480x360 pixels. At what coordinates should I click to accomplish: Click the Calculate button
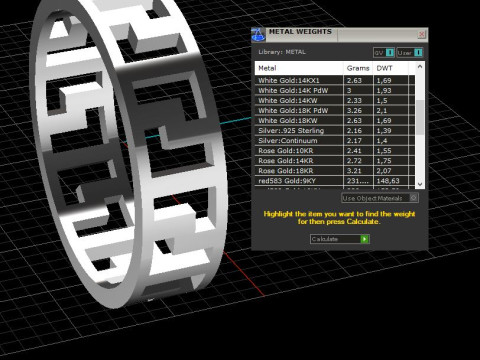tap(339, 239)
